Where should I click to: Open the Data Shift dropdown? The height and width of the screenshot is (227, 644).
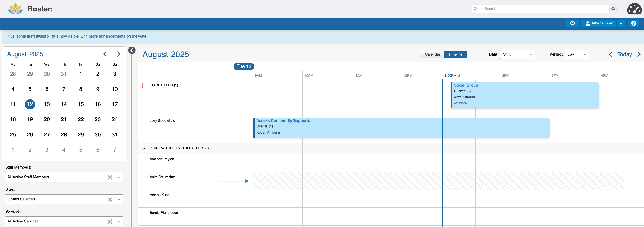click(x=518, y=54)
